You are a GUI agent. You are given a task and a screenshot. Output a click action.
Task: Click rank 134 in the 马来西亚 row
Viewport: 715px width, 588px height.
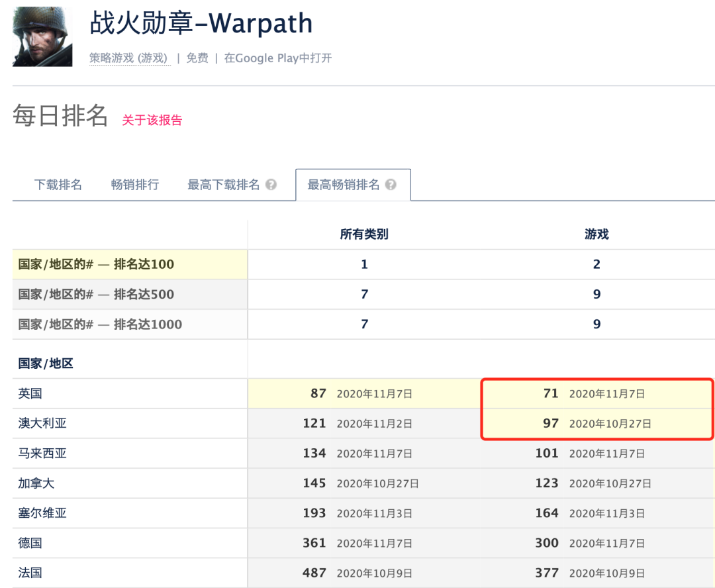click(x=314, y=454)
